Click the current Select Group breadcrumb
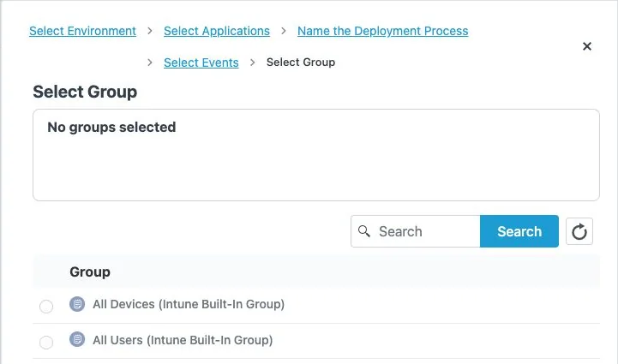Viewport: 618px width, 364px height. [301, 63]
